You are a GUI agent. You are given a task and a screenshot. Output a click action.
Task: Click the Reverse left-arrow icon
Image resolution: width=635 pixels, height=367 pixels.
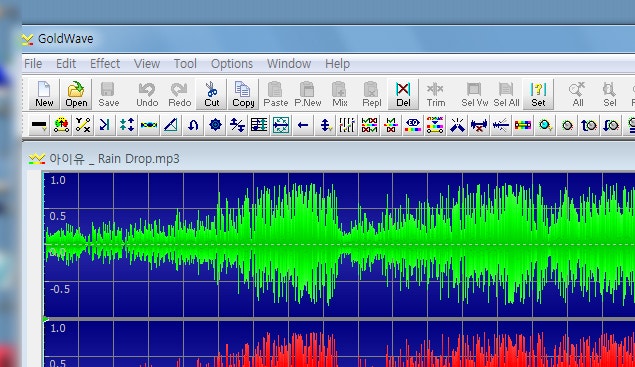pyautogui.click(x=303, y=125)
